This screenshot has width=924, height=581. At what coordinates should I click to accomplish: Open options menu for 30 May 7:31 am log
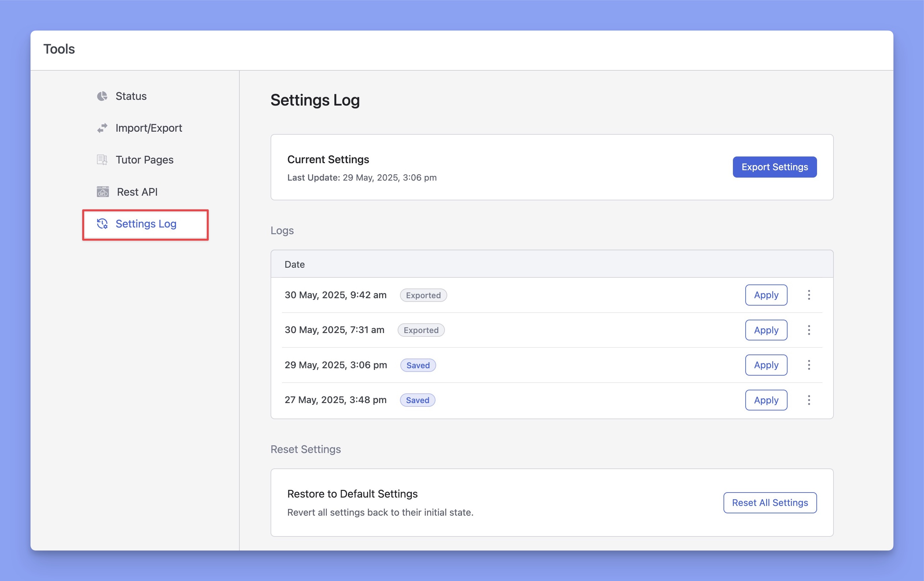pyautogui.click(x=809, y=330)
